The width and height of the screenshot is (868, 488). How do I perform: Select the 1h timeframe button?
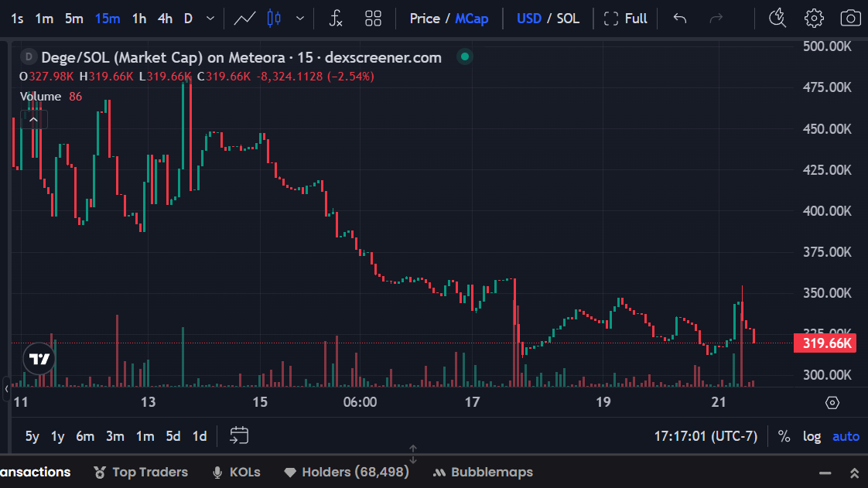pyautogui.click(x=139, y=19)
